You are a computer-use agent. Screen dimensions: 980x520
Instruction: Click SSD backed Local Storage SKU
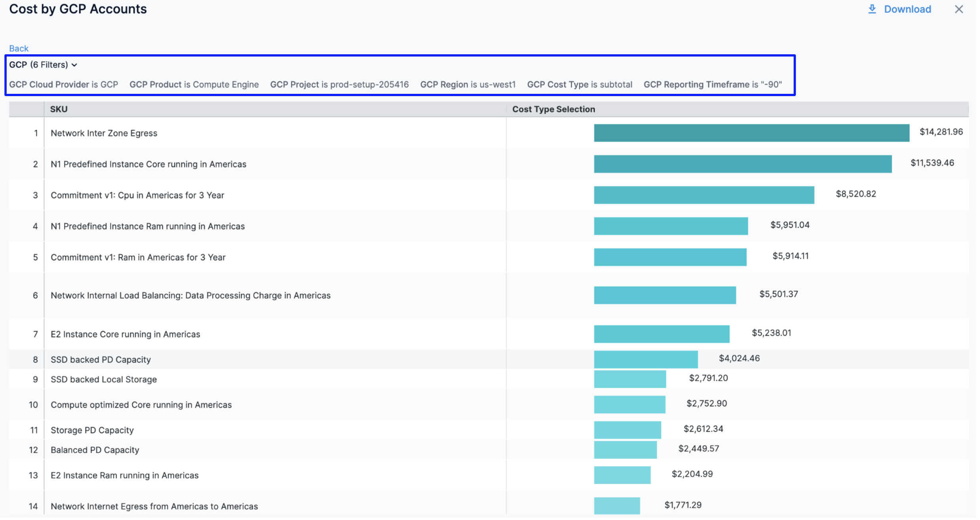point(104,380)
